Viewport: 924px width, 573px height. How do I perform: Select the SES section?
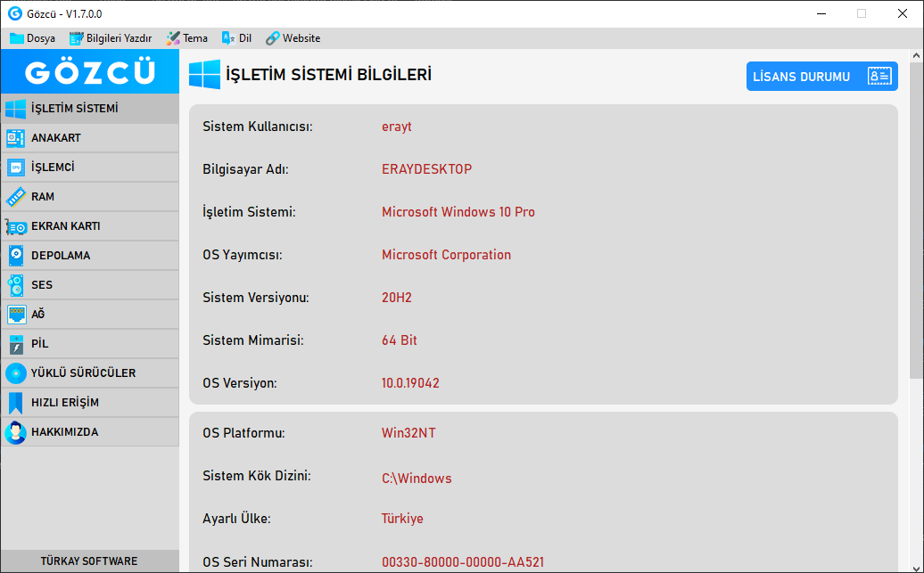pyautogui.click(x=90, y=286)
